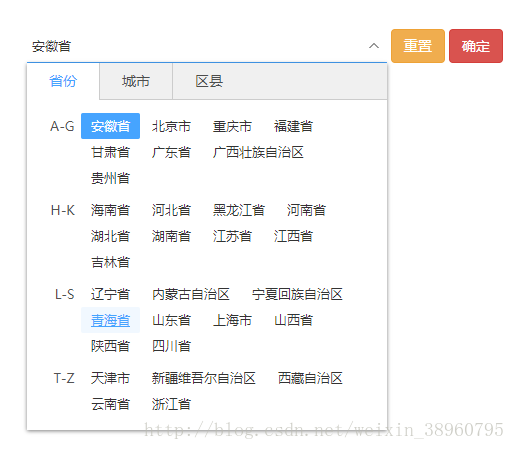Select 内蒙古自治区 option
Viewport: 516px width, 450px height.
click(x=191, y=294)
